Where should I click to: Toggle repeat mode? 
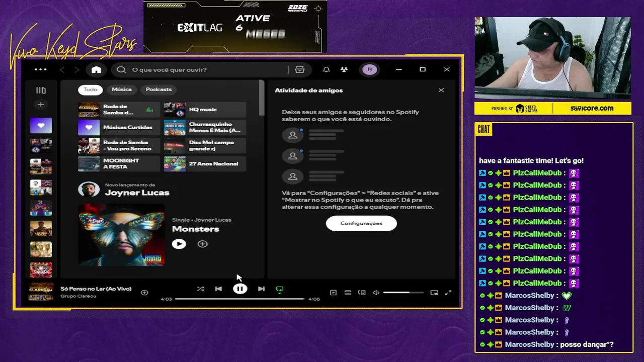pyautogui.click(x=280, y=289)
